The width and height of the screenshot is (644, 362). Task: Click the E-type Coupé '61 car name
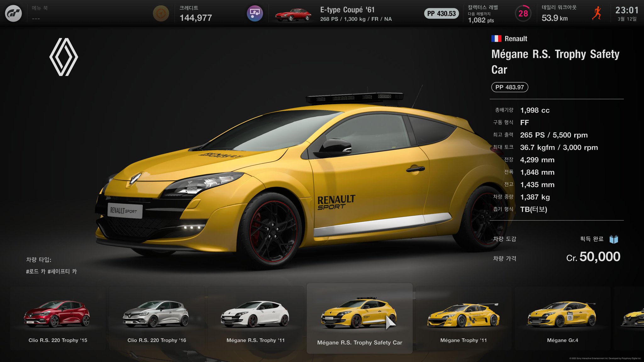[347, 10]
